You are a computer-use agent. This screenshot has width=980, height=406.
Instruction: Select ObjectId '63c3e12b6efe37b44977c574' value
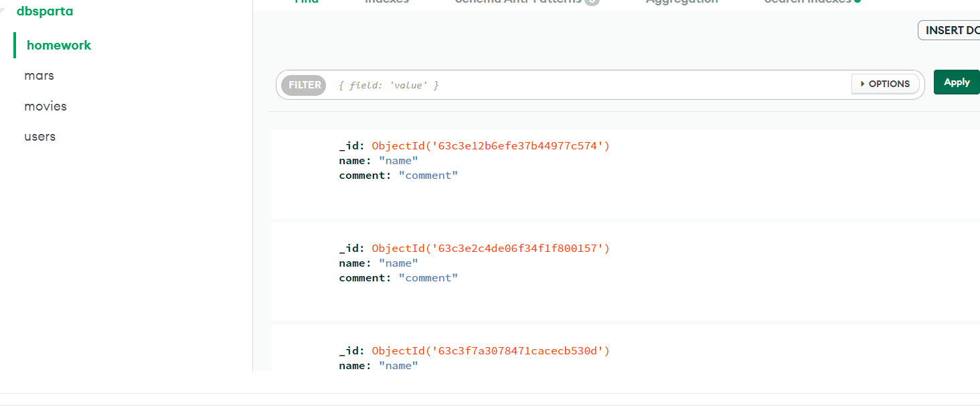tap(491, 146)
